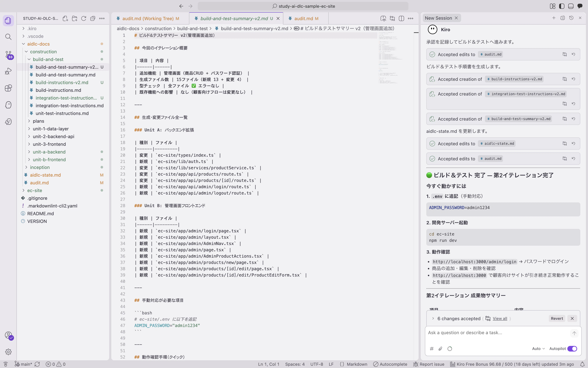Toggle the Autopilot switch

pyautogui.click(x=572, y=349)
